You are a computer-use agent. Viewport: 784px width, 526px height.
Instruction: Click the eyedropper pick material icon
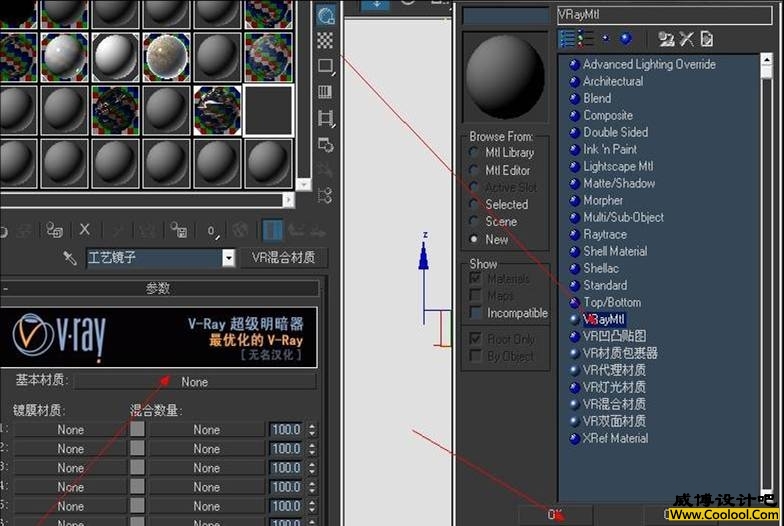point(70,258)
